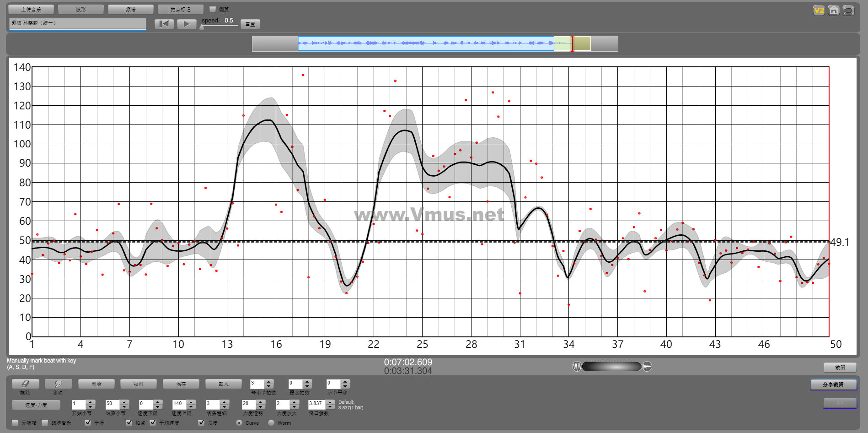
Task: Select the eraser (擦除) tool
Action: pyautogui.click(x=26, y=384)
